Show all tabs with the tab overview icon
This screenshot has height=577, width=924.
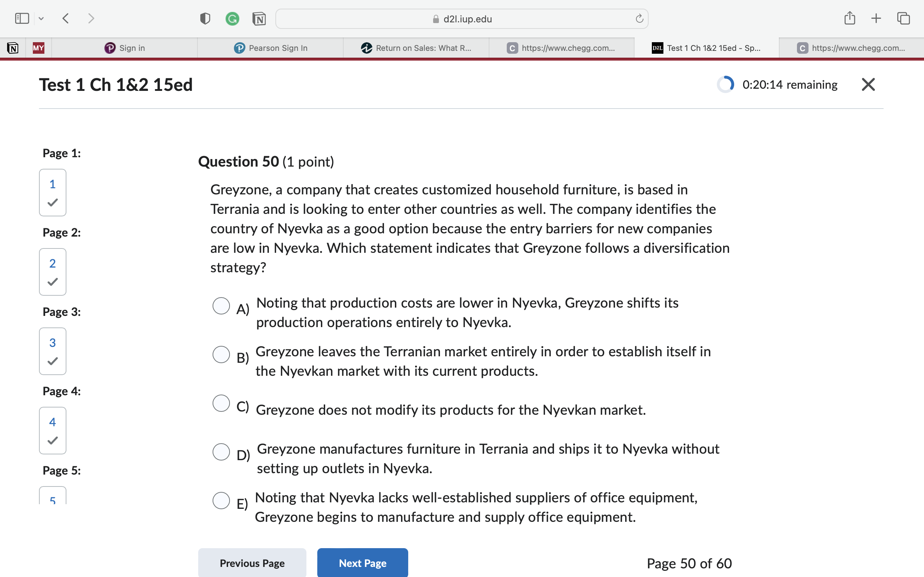[x=903, y=18]
